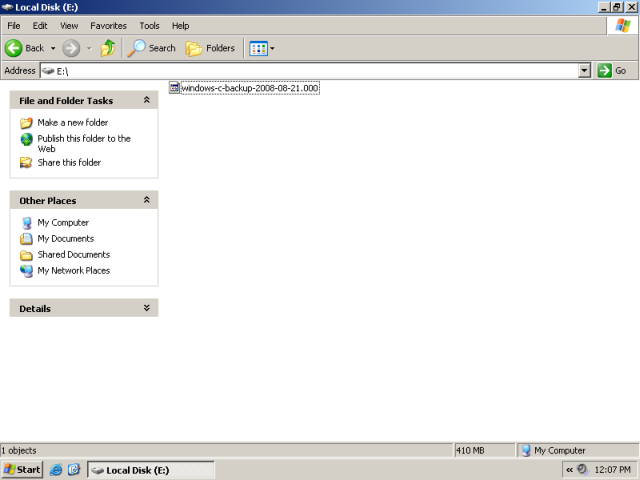Collapse the Other Places panel
Viewport: 640px width, 480px height.
147,200
